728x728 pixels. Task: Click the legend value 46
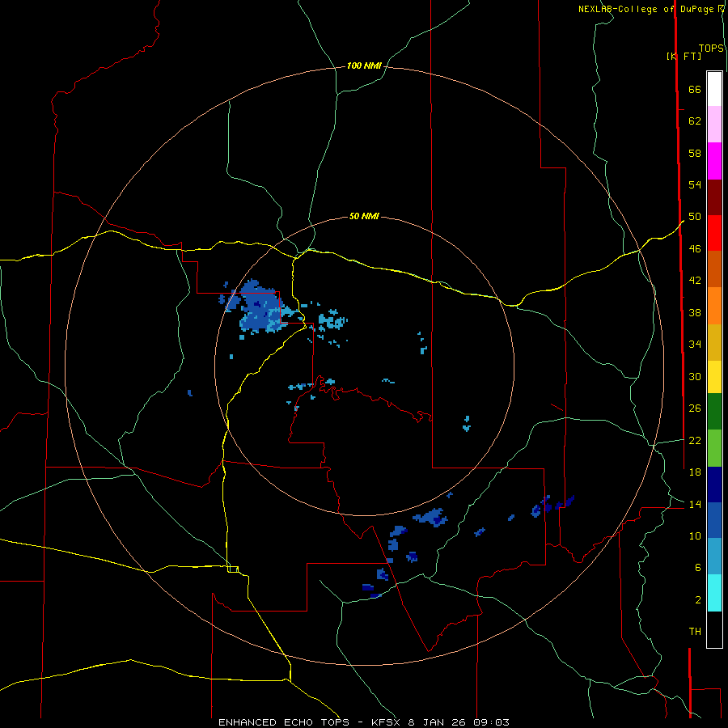(x=695, y=249)
